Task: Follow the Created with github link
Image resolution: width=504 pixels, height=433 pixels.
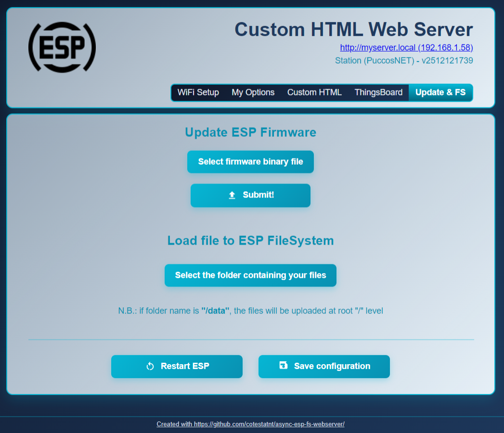Action: [250, 424]
